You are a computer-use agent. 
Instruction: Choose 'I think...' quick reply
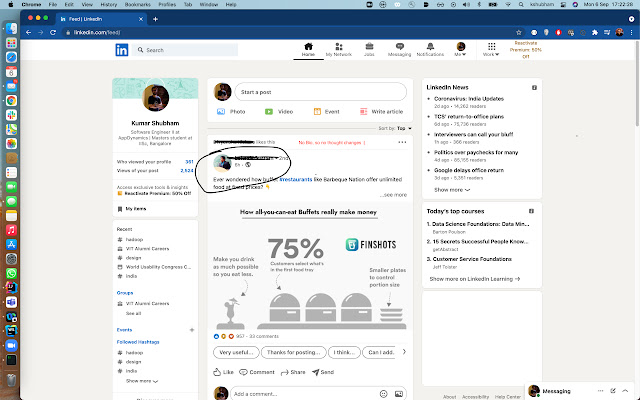[x=344, y=352]
